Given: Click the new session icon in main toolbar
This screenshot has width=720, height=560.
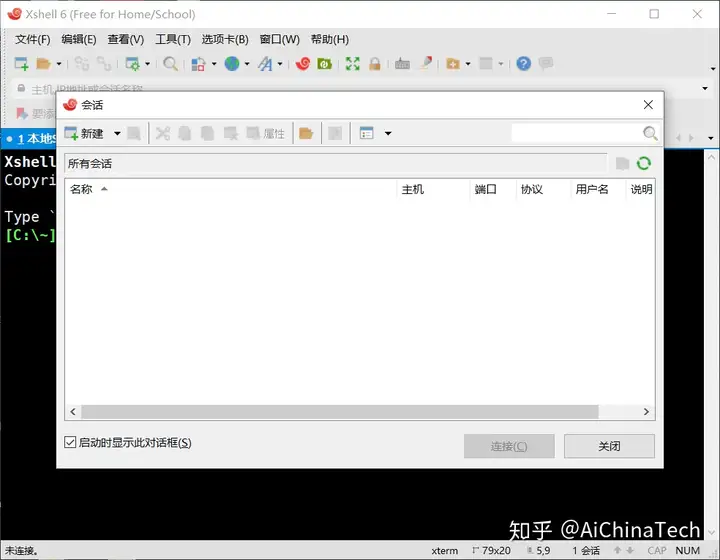Looking at the screenshot, I should pos(21,63).
